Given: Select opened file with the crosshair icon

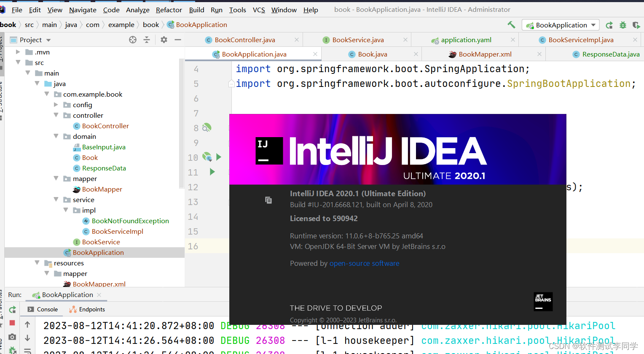Looking at the screenshot, I should [x=133, y=40].
